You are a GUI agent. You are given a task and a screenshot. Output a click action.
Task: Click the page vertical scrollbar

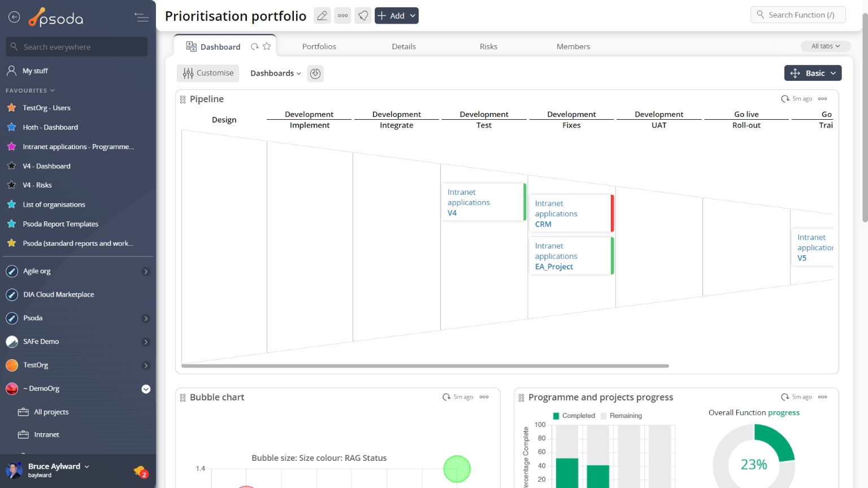click(865, 119)
